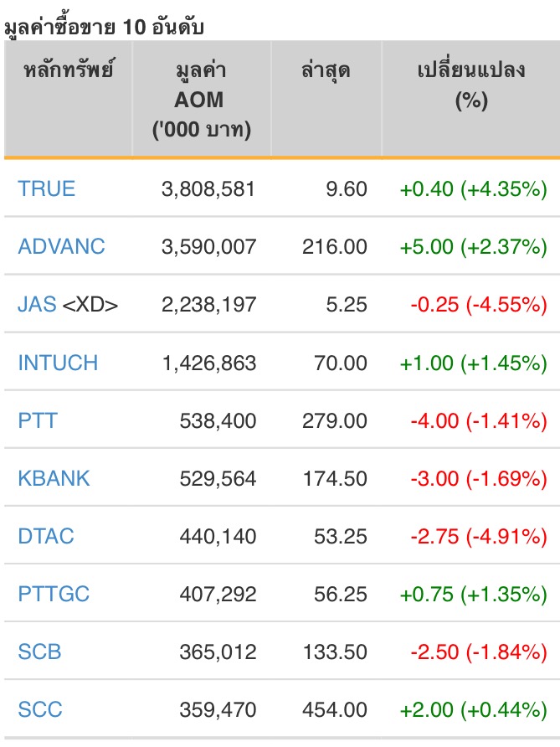Viewport: 560px width, 747px height.
Task: Click TRUE's trading value 3,808,581
Action: (208, 189)
